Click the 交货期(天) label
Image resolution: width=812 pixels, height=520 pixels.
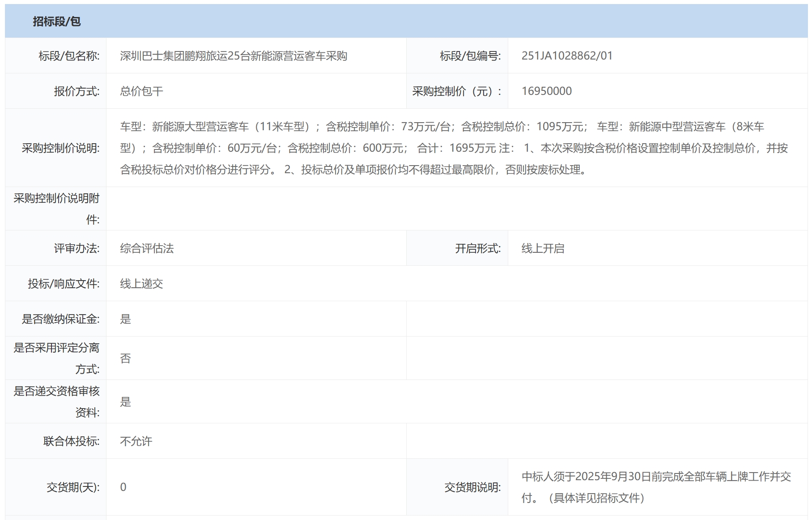pos(73,487)
